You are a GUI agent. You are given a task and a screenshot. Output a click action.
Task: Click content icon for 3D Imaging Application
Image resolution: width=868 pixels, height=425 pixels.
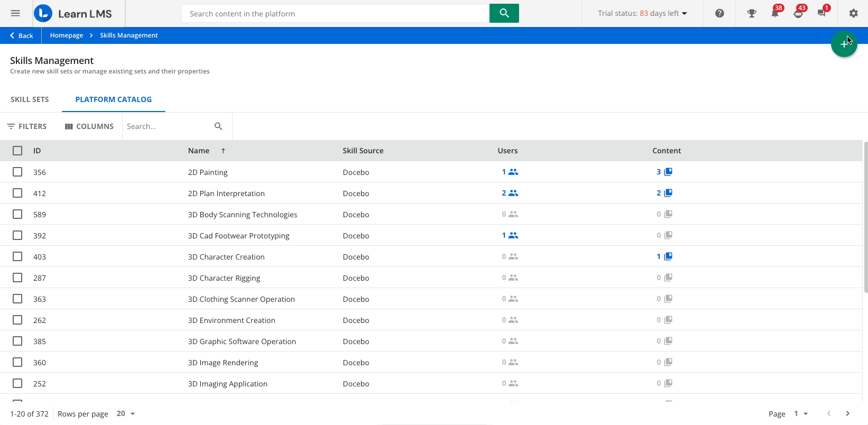coord(668,383)
